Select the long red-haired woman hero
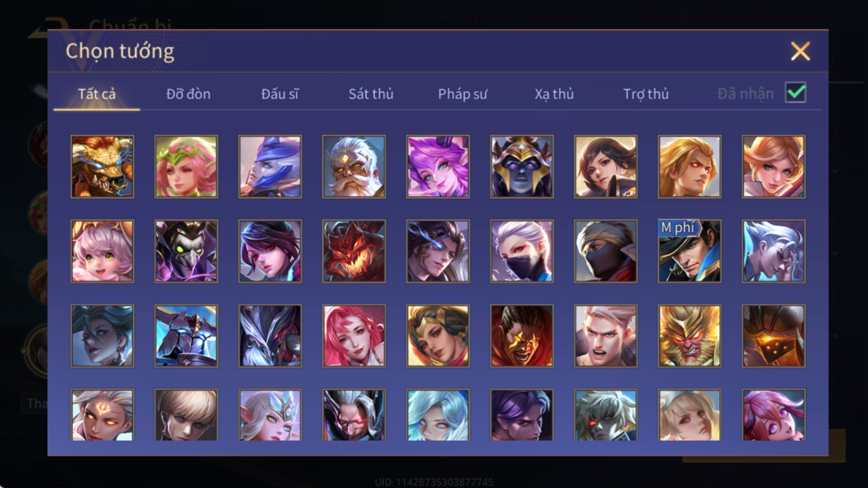Screen dimensions: 868x488 coord(354,336)
